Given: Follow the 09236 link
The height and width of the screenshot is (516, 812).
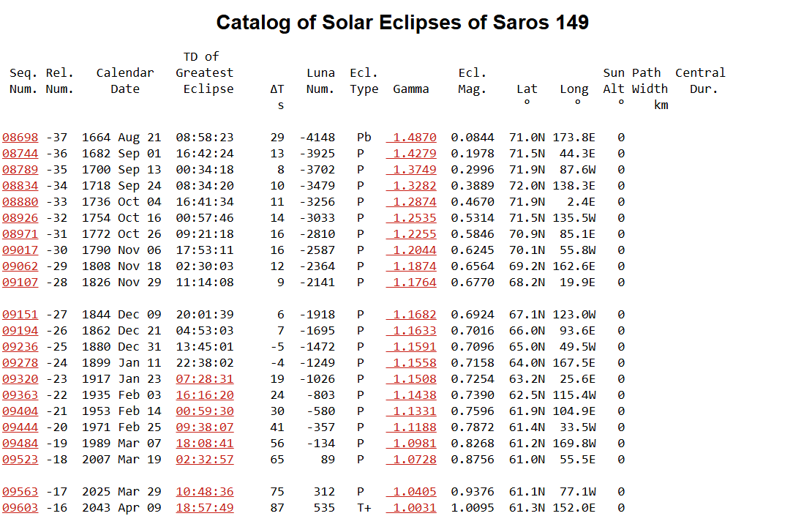Looking at the screenshot, I should [20, 347].
